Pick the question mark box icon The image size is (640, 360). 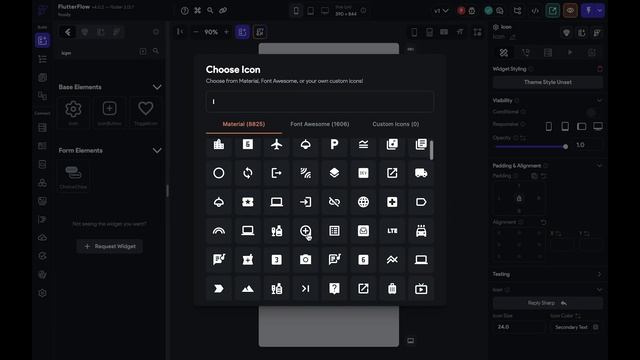pyautogui.click(x=334, y=289)
